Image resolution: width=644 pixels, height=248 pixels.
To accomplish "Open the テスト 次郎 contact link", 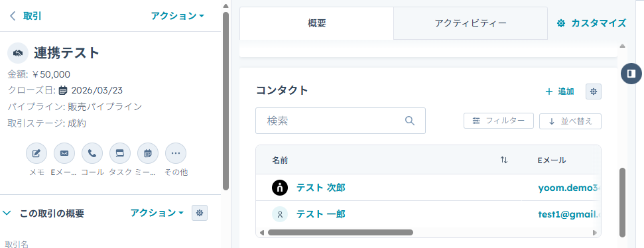I will [321, 188].
